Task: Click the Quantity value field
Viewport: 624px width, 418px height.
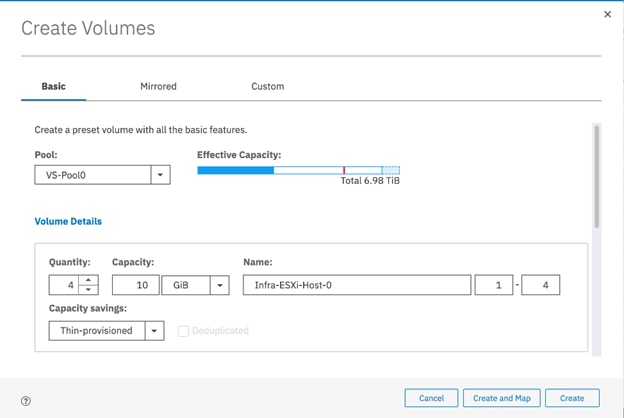Action: point(64,285)
